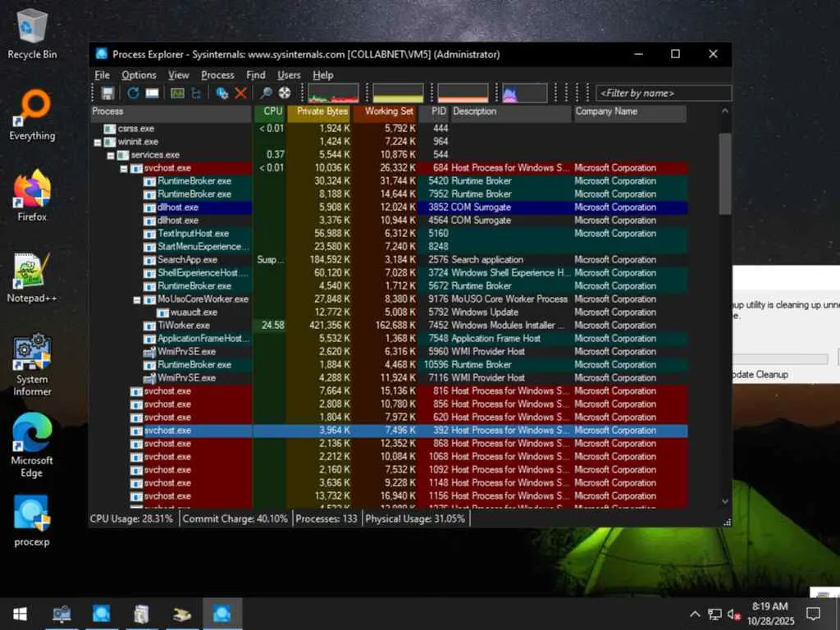Click the process list scroll-up arrow
This screenshot has width=840, height=630.
coord(725,112)
